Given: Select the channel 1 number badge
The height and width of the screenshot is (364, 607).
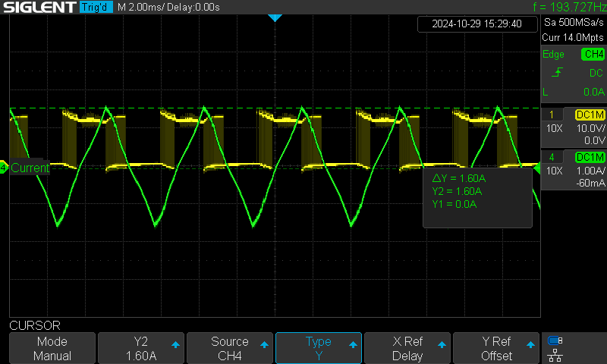Looking at the screenshot, I should click(552, 115).
